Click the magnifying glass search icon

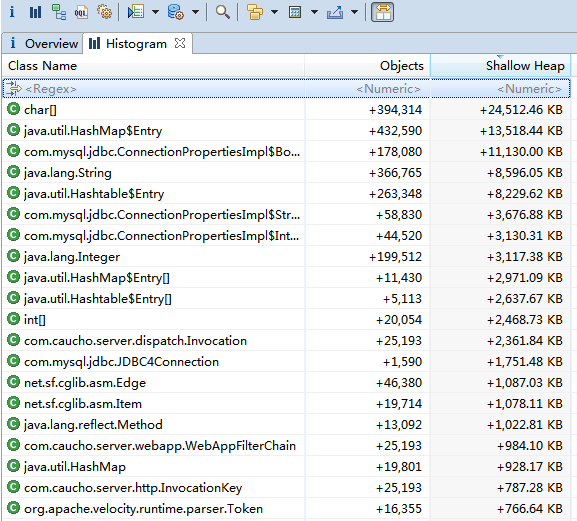[x=223, y=12]
